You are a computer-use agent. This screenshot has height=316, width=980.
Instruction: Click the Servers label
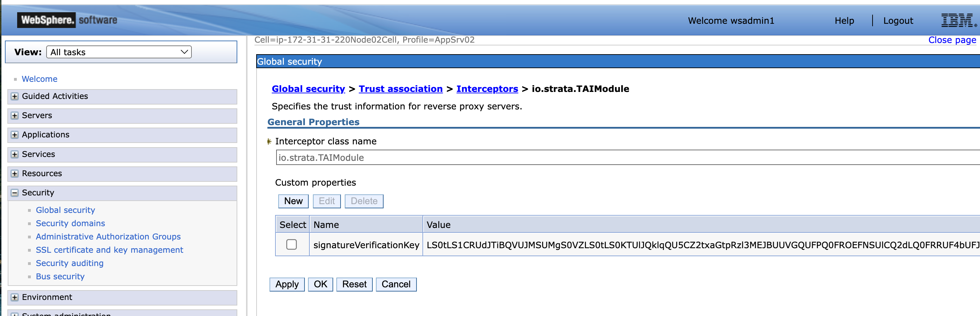coord(37,116)
